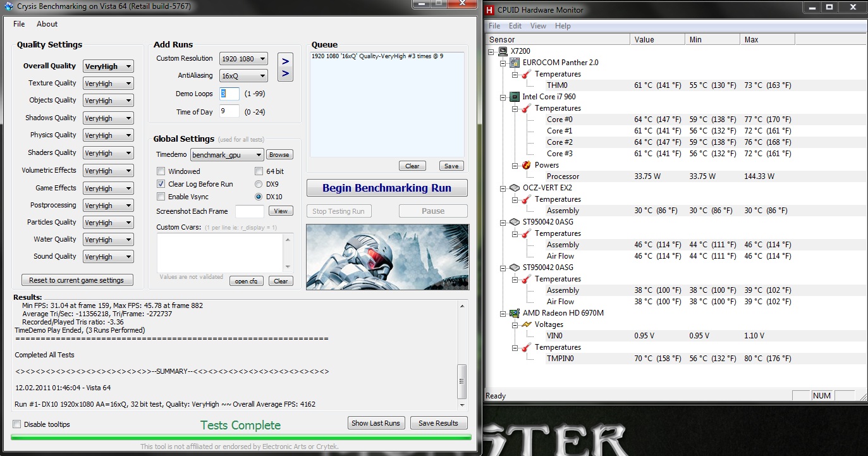Click the Max column header
Image resolution: width=868 pixels, height=456 pixels.
point(767,39)
